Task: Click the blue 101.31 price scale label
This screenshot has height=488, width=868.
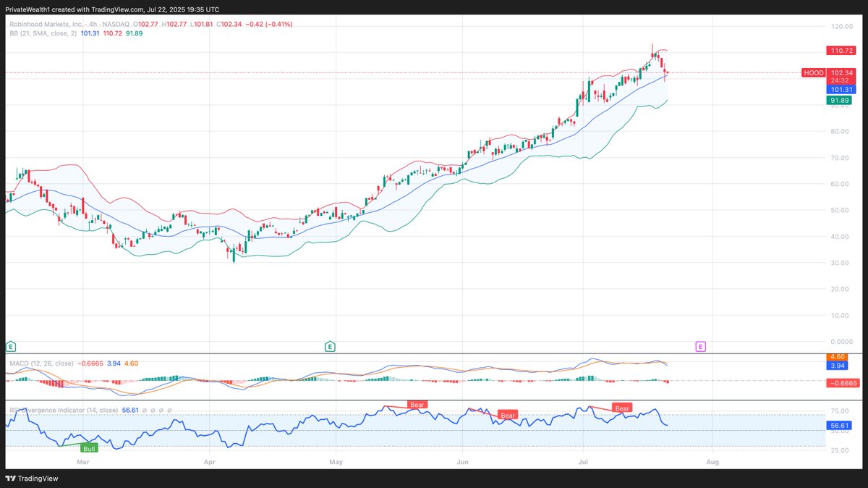Action: click(x=842, y=90)
